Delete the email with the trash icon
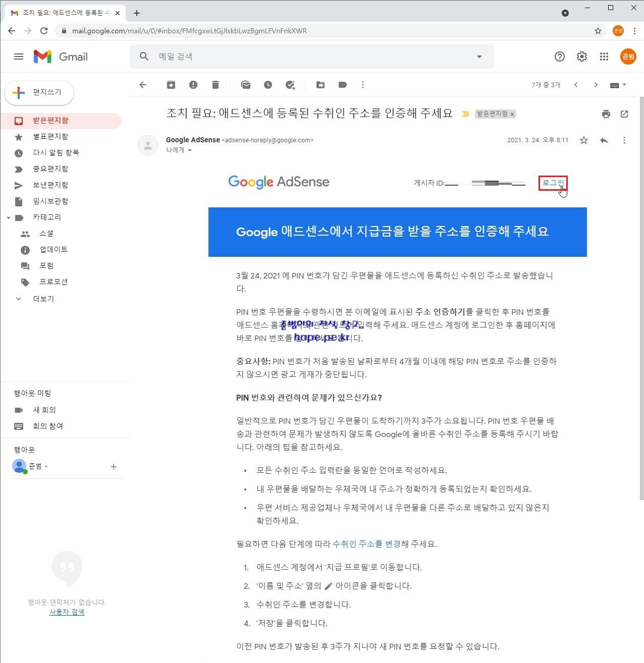Image resolution: width=644 pixels, height=663 pixels. pyautogui.click(x=216, y=85)
